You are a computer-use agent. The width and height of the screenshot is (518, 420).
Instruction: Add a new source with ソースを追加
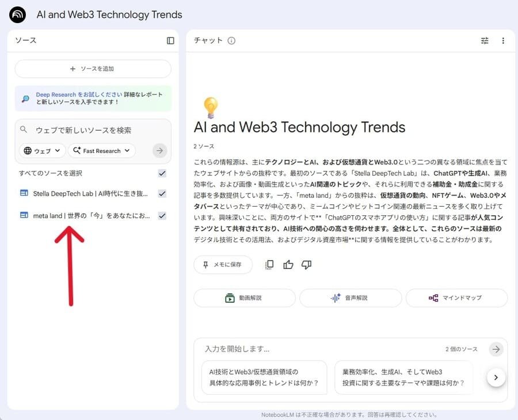(93, 68)
